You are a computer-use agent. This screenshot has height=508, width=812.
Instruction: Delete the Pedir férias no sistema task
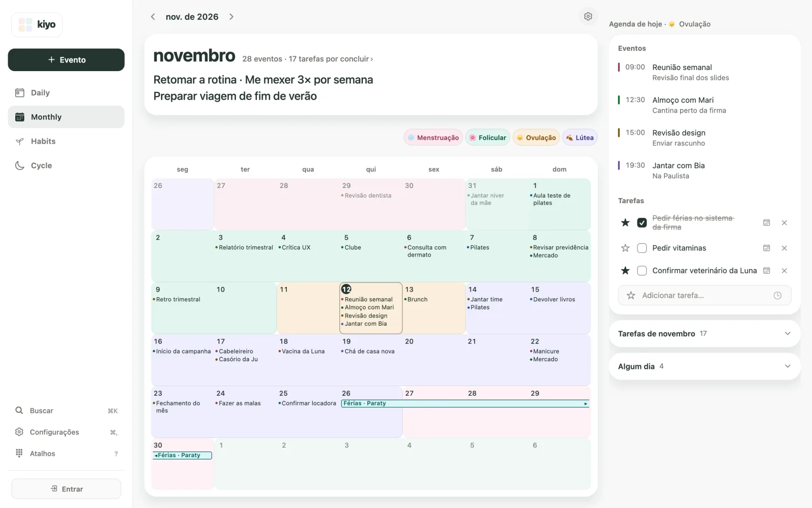pos(784,223)
